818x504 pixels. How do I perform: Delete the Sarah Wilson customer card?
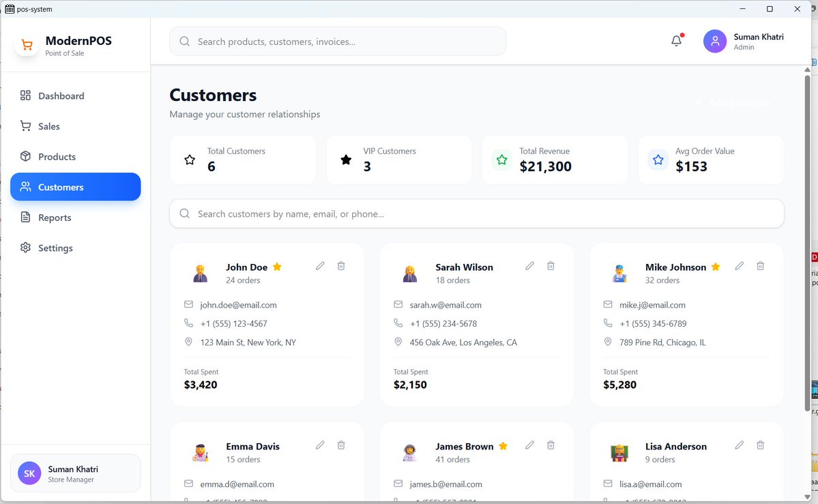click(x=551, y=266)
